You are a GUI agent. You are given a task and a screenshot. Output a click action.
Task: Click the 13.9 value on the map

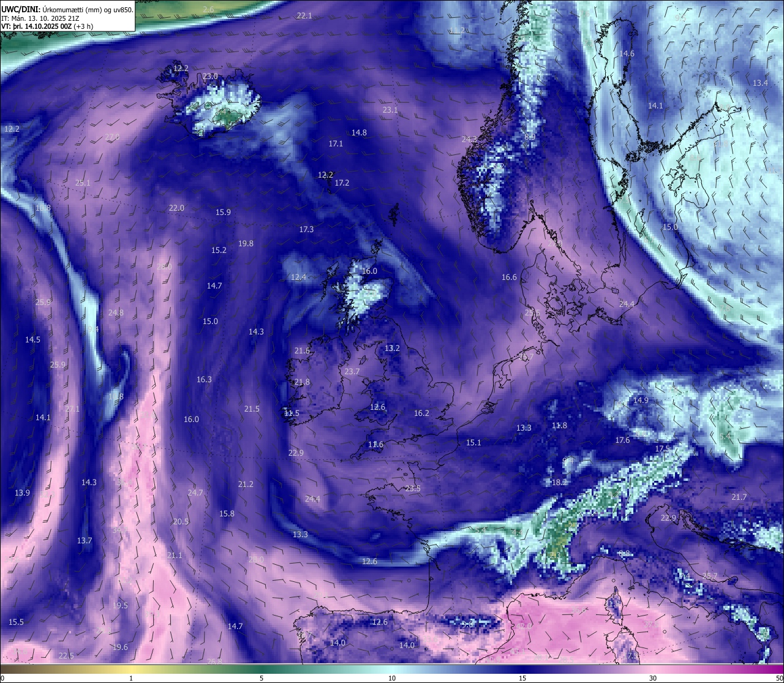pos(22,492)
